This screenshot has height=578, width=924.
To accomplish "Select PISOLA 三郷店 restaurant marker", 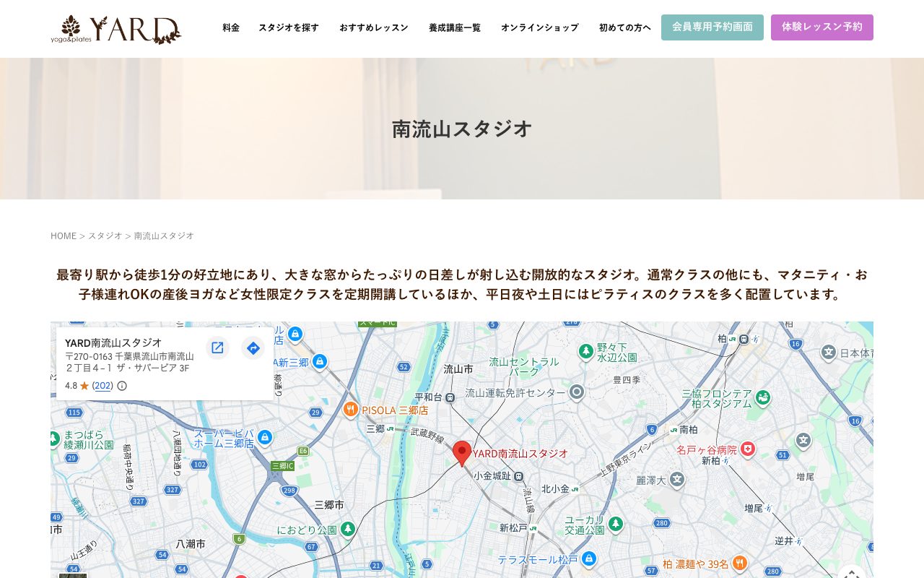I will point(351,410).
